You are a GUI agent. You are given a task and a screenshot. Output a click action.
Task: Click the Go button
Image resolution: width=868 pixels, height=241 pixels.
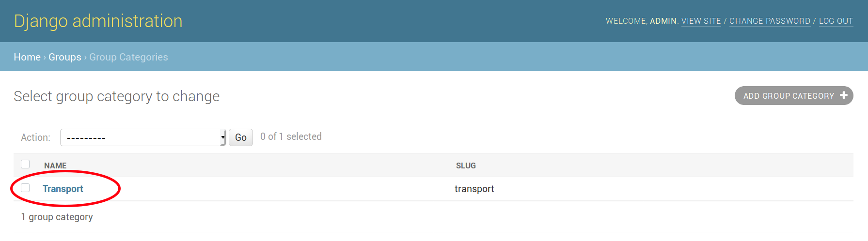(241, 137)
